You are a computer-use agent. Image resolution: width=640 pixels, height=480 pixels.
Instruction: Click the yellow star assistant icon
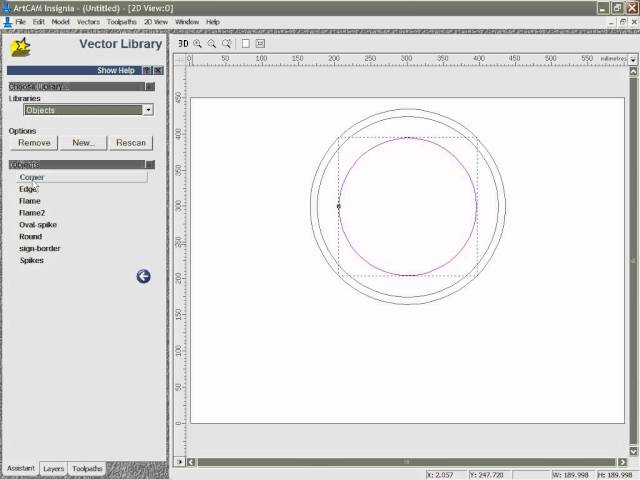tap(20, 47)
